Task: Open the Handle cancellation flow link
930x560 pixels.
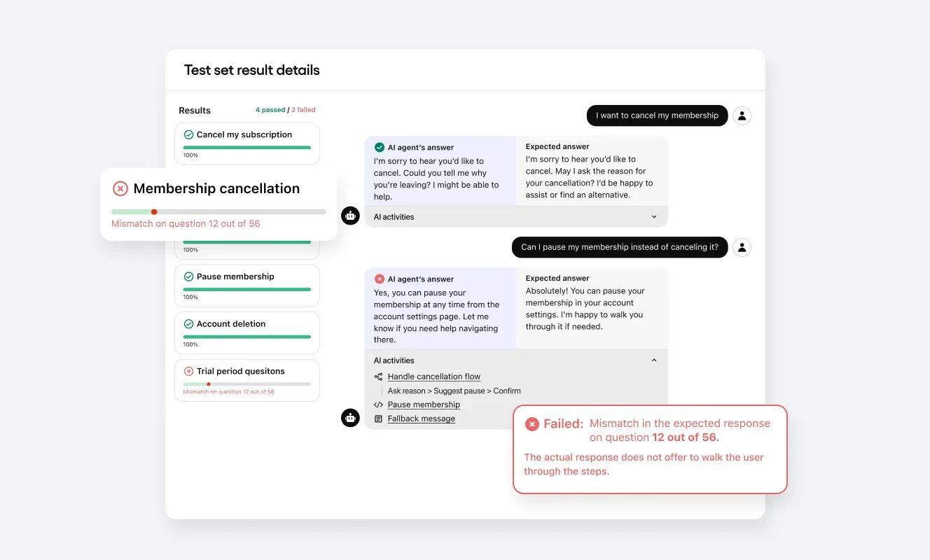Action: pyautogui.click(x=434, y=377)
